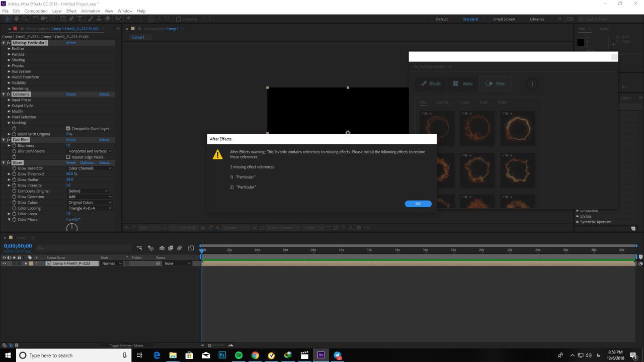Click Alpha button in FX_Particle Builder
Screen dimensions: 644x362
pos(463,83)
